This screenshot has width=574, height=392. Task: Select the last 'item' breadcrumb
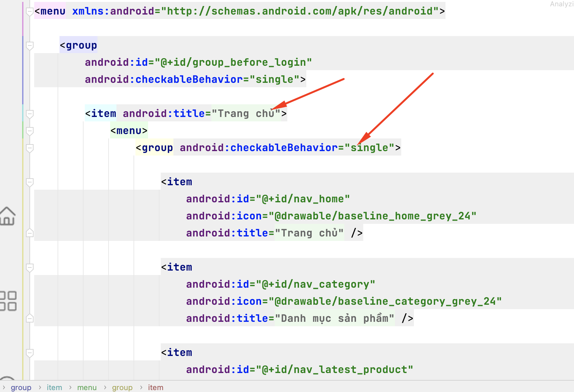[156, 387]
